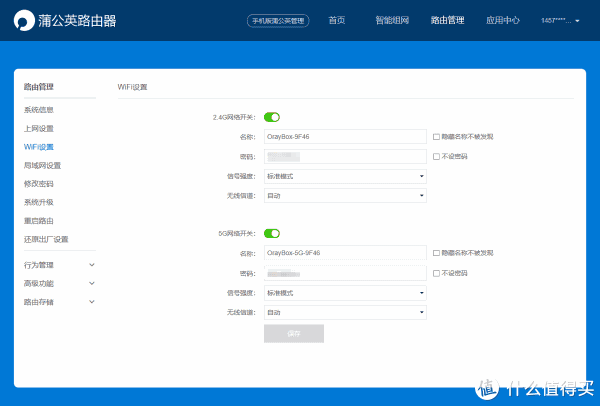
Task: Open the 手机版蒲公英管理 button
Action: coord(278,21)
